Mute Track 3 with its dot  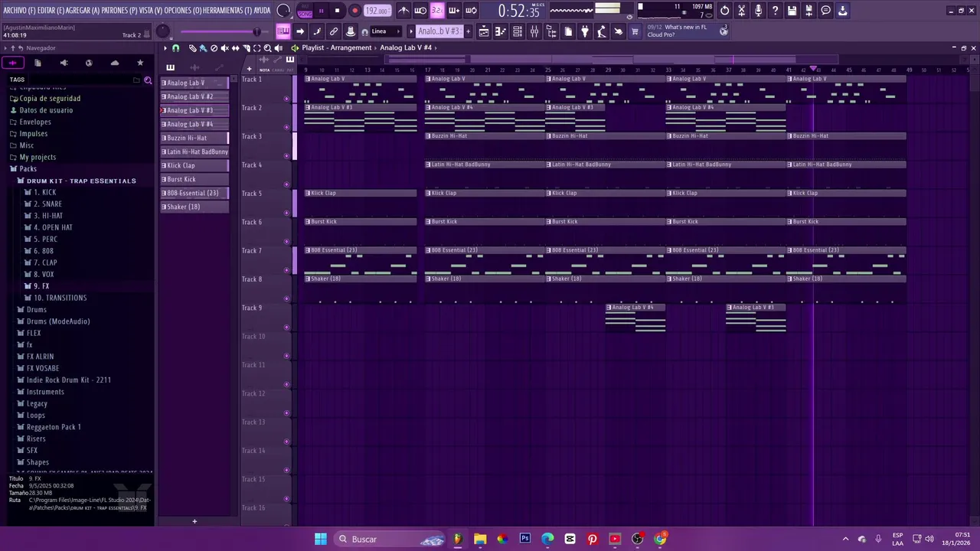(x=286, y=156)
